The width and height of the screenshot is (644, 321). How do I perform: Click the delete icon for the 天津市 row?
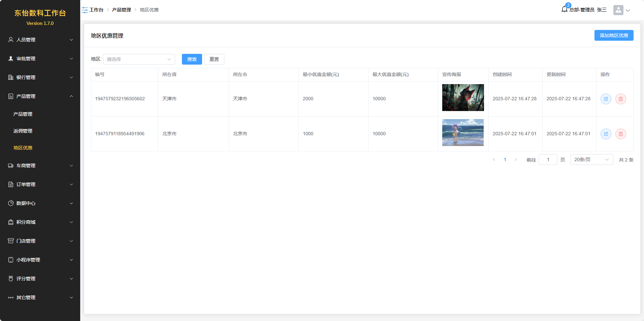(620, 99)
